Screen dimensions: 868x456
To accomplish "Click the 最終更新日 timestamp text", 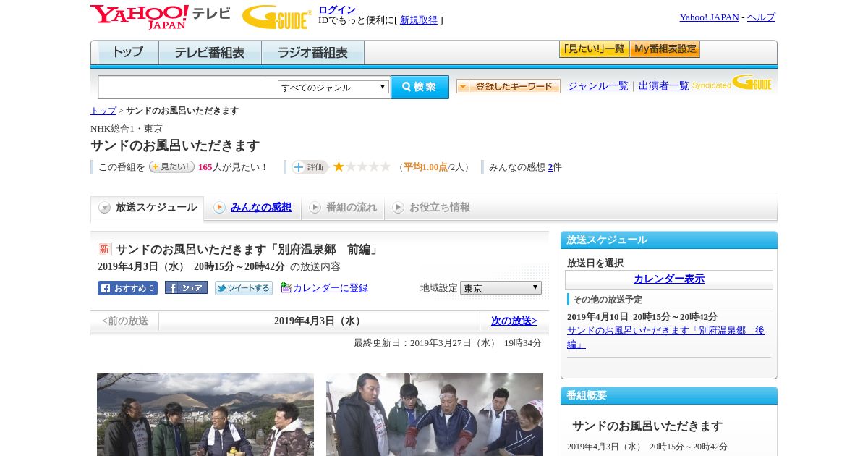I will tap(448, 343).
